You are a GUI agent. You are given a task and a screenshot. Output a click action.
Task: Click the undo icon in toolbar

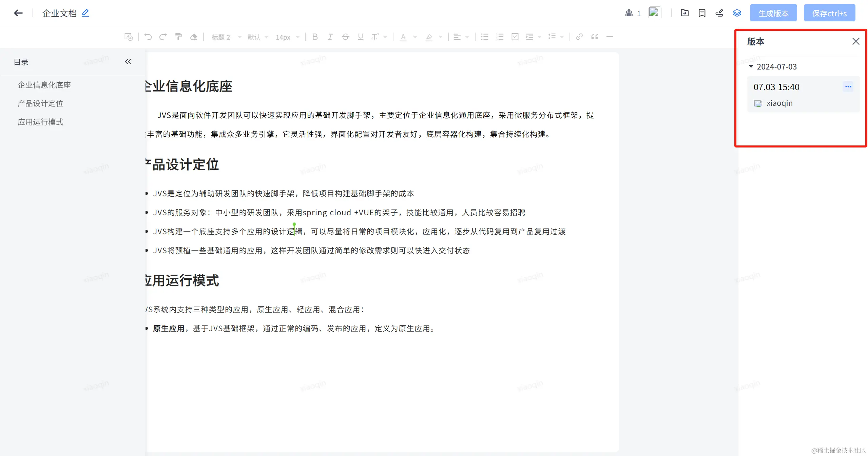pyautogui.click(x=148, y=37)
